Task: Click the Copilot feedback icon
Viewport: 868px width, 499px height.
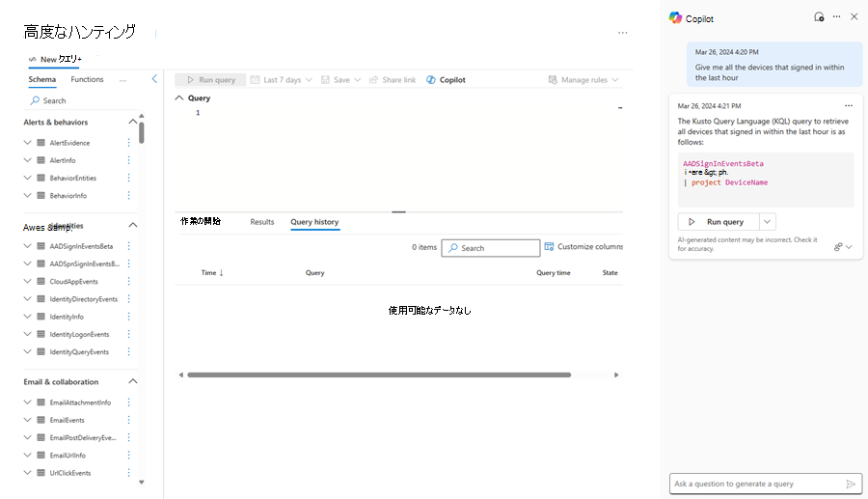Action: [x=838, y=247]
